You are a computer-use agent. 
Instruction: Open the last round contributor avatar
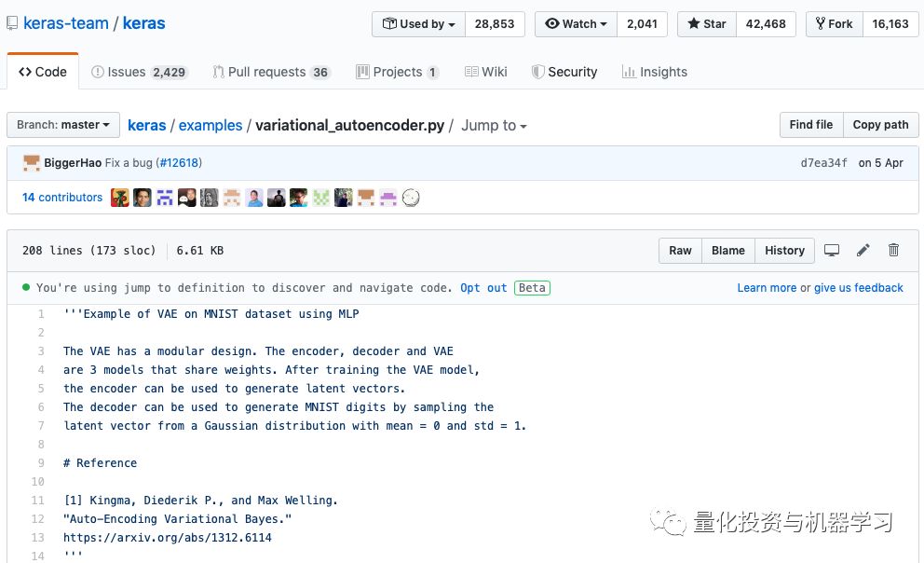point(411,198)
